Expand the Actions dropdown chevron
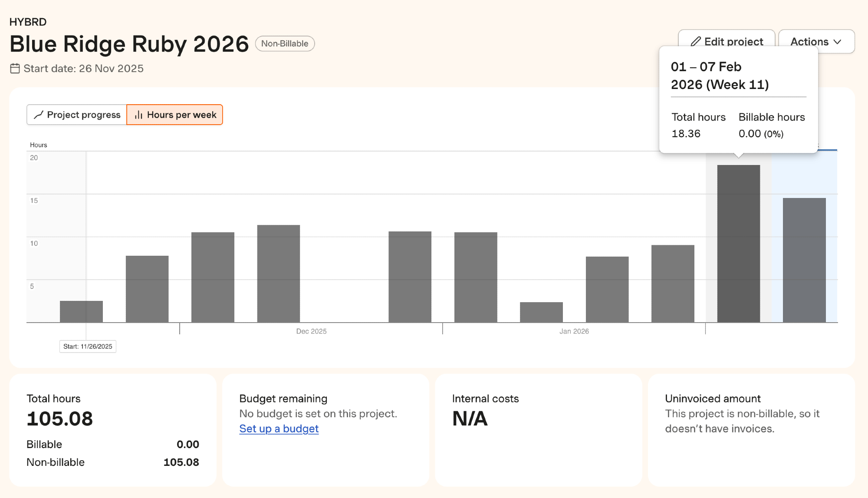Image resolution: width=868 pixels, height=498 pixels. (838, 42)
